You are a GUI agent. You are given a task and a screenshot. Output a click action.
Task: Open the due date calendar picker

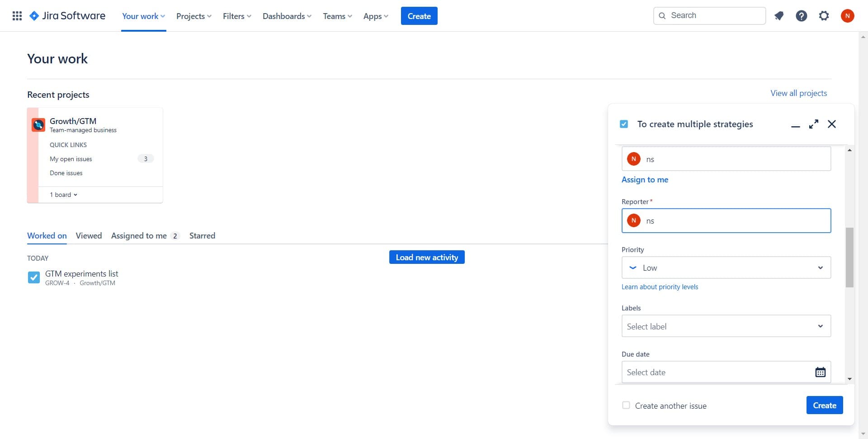[x=821, y=372]
